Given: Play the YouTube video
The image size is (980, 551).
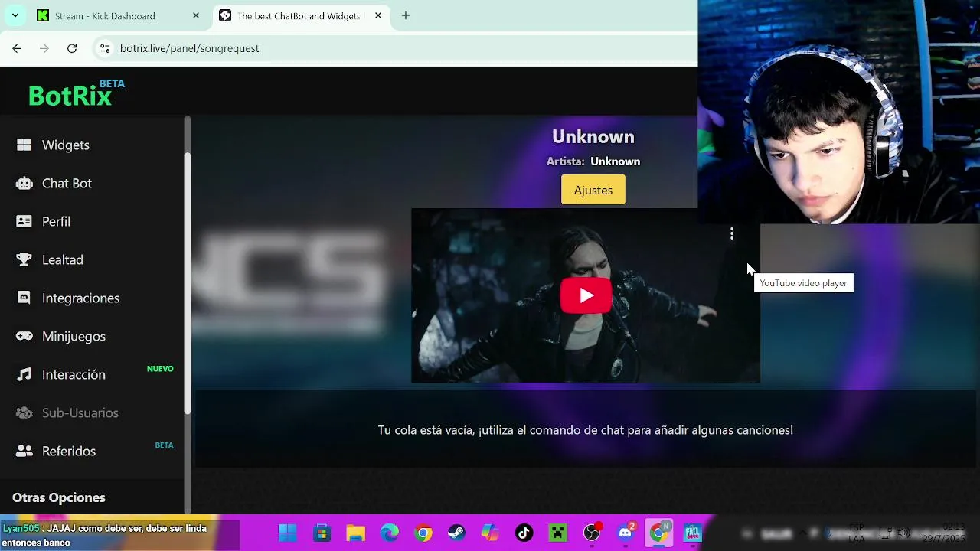Looking at the screenshot, I should [x=586, y=295].
